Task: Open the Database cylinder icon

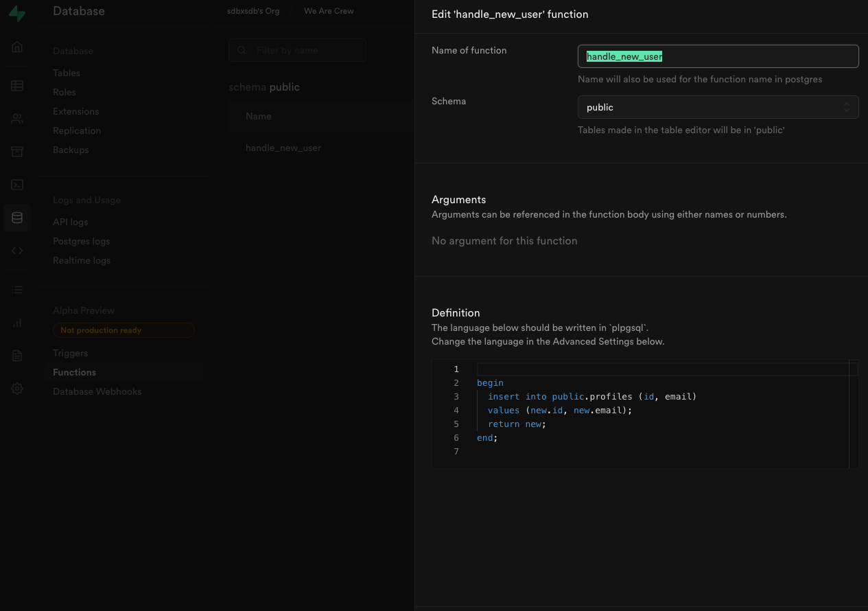Action: coord(17,218)
